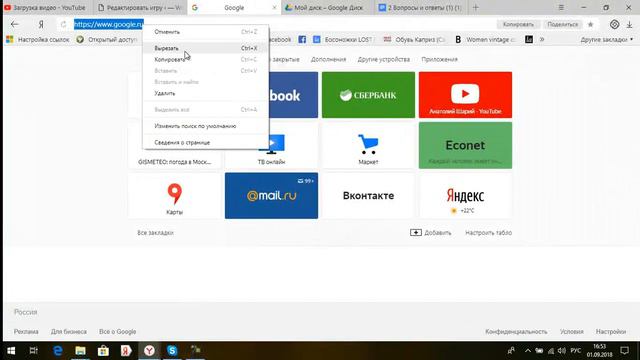This screenshot has height=360, width=640.
Task: Reload the page with the refresh icon
Action: coord(63,24)
